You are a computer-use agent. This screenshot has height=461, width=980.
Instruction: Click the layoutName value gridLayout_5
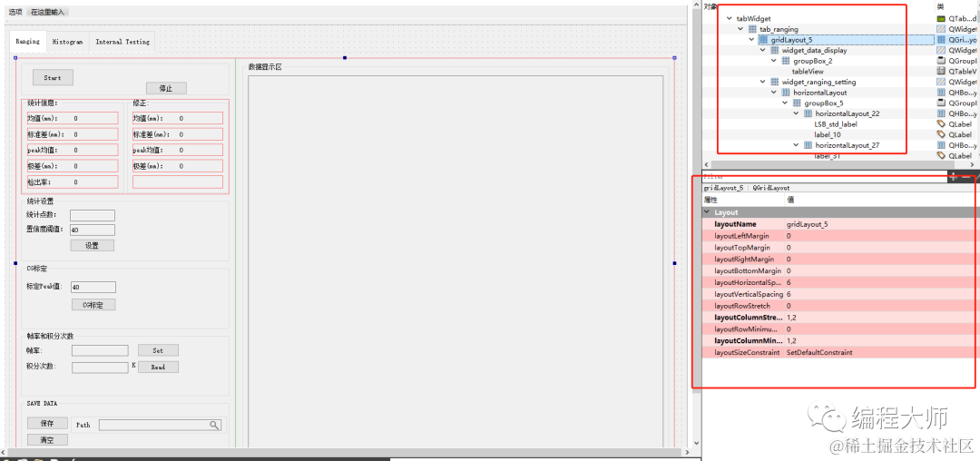point(807,224)
